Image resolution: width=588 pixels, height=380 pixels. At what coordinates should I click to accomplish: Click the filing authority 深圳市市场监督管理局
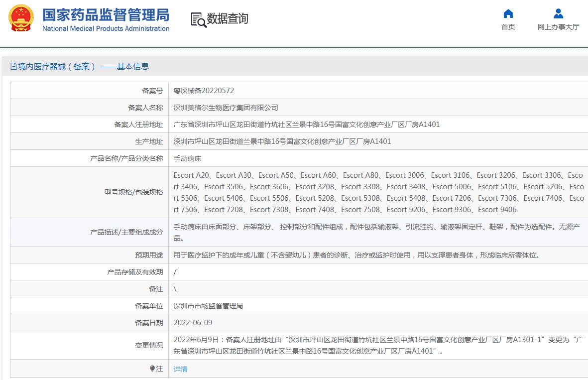tap(208, 306)
